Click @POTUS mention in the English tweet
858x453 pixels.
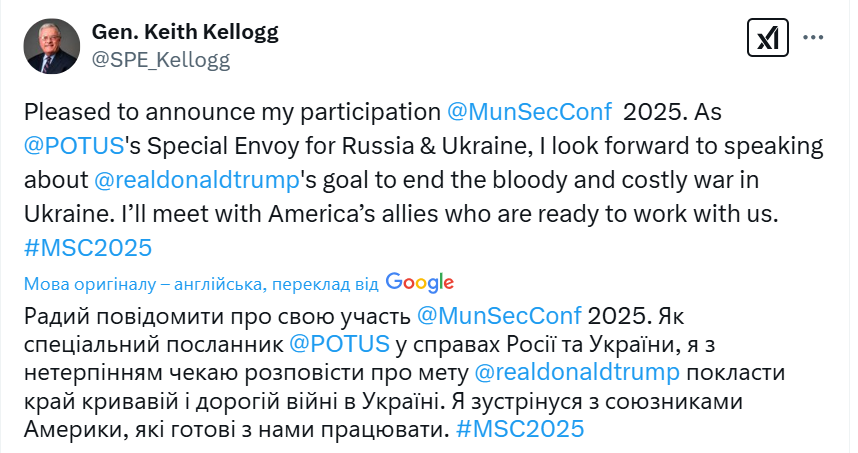(73, 144)
